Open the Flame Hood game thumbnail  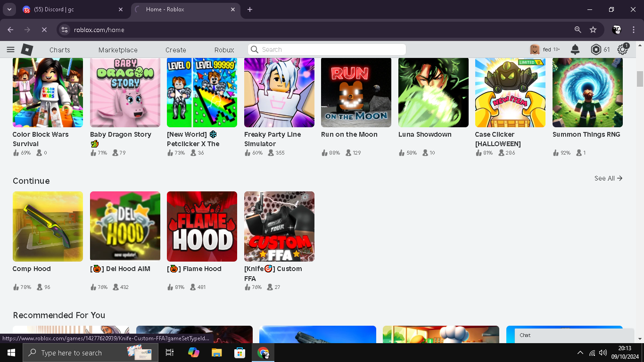tap(202, 226)
